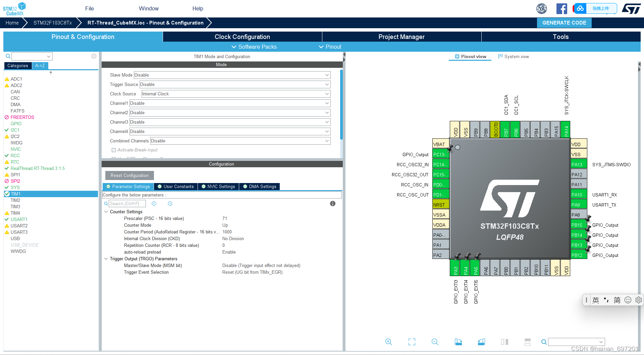Select FREERTOS in the peripheral list
This screenshot has height=355, width=644.
point(22,117)
